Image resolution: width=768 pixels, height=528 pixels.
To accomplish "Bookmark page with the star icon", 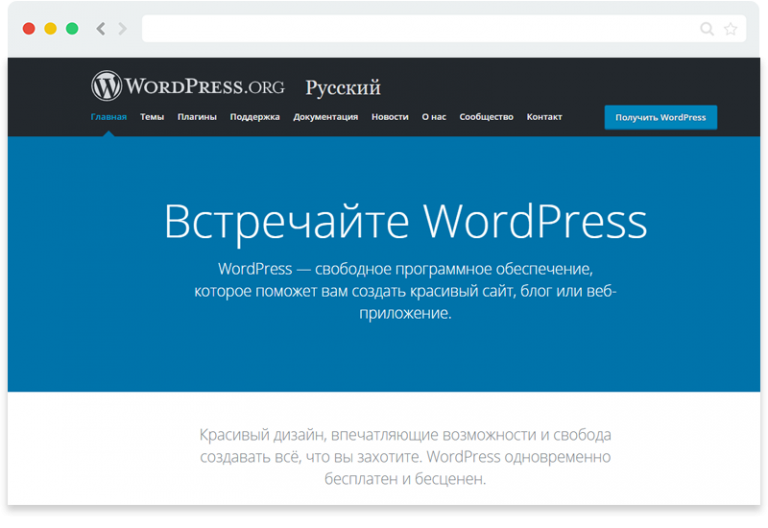I will coord(730,29).
